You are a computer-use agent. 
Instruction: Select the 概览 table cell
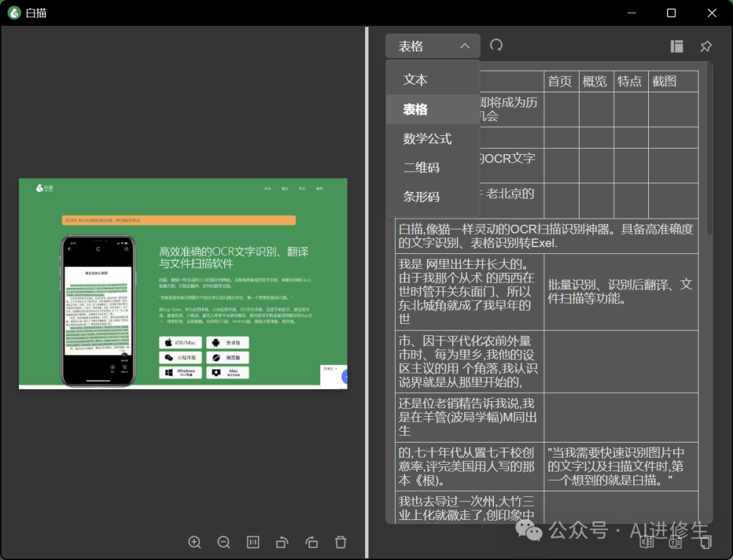(597, 81)
